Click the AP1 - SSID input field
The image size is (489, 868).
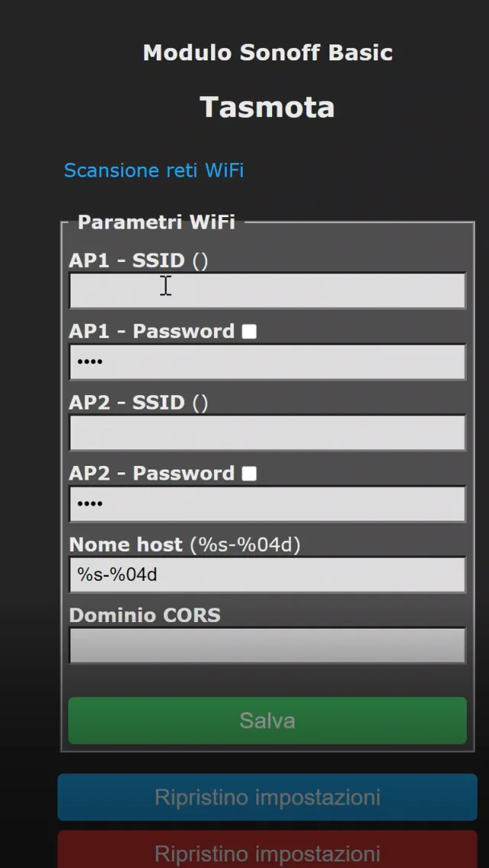(267, 290)
